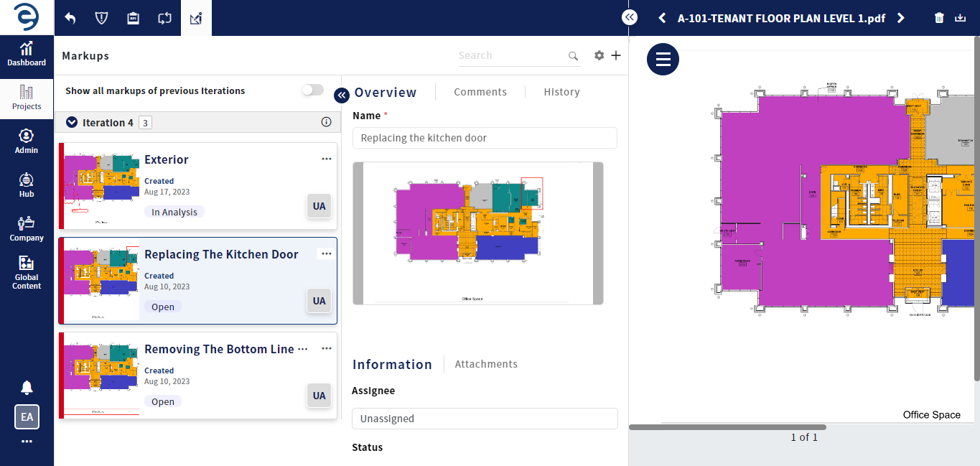
Task: Click the Global Content sidebar icon
Action: click(27, 273)
